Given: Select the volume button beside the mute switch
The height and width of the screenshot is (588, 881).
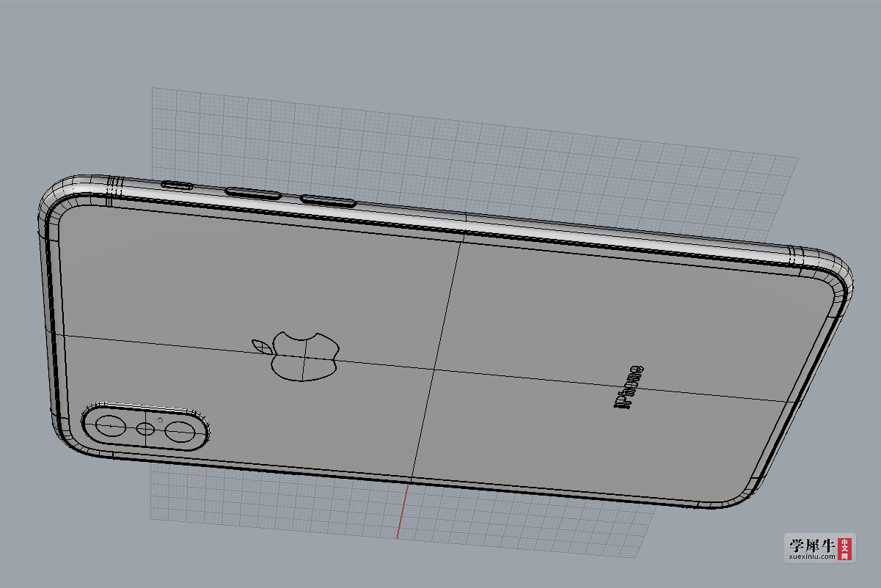Looking at the screenshot, I should 253,194.
